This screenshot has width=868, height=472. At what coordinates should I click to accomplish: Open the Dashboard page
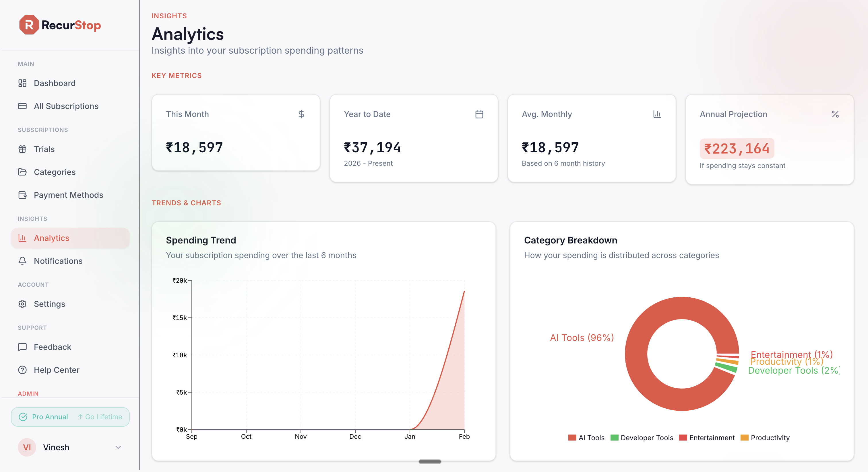click(54, 83)
